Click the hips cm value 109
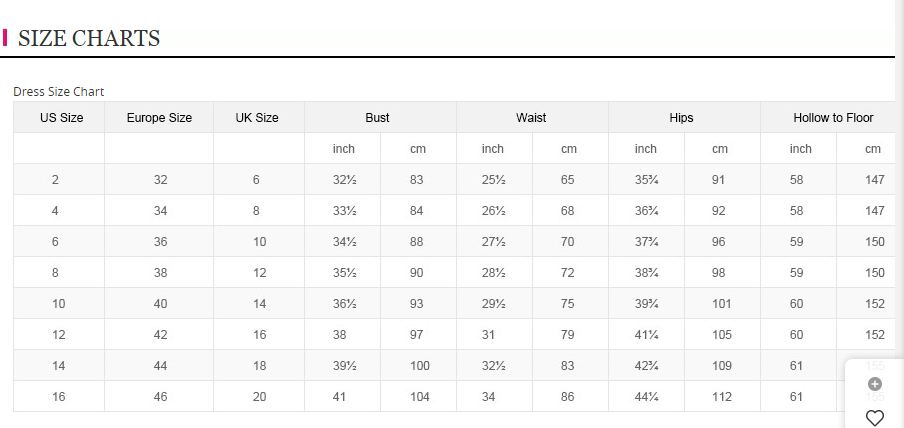The image size is (904, 428). point(722,366)
